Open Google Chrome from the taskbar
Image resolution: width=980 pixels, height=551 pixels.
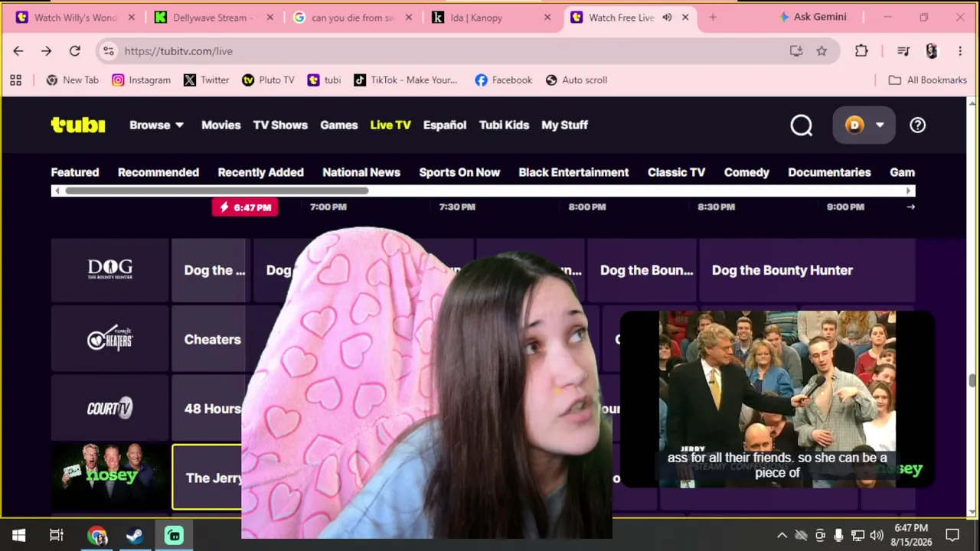(97, 536)
